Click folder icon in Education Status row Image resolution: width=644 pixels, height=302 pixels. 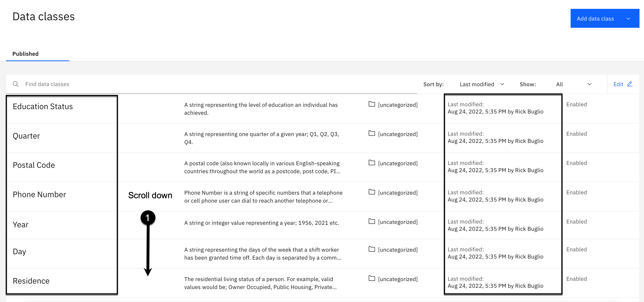pyautogui.click(x=372, y=104)
